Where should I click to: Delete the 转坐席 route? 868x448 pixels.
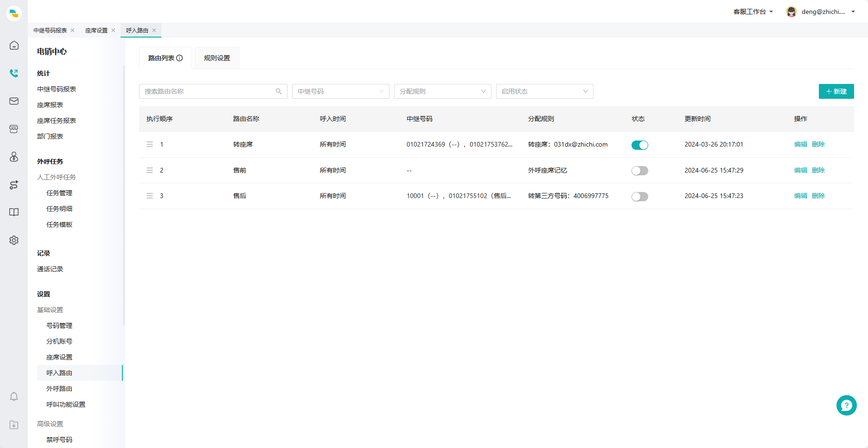(818, 145)
